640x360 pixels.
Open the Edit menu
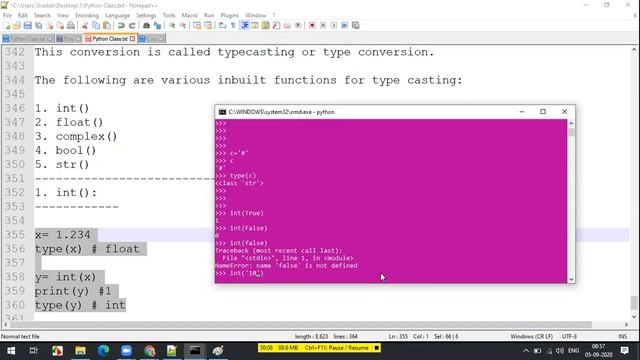tap(22, 16)
